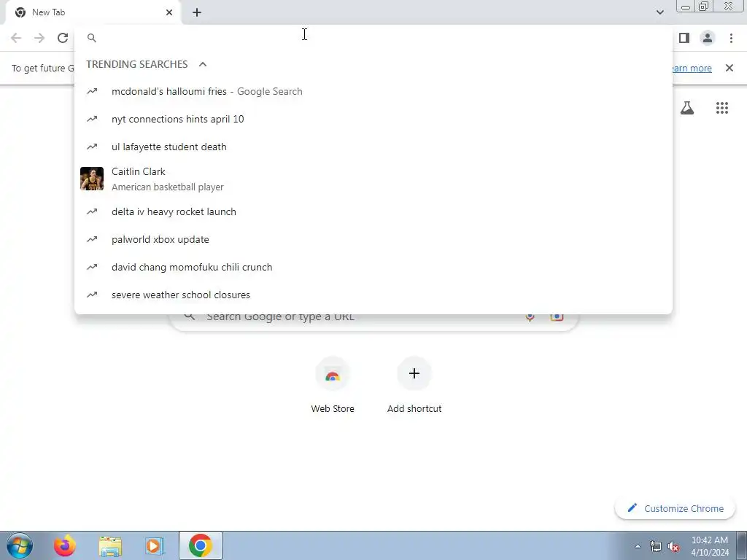
Task: Select the Caitlin Clark suggestion
Action: (373, 179)
